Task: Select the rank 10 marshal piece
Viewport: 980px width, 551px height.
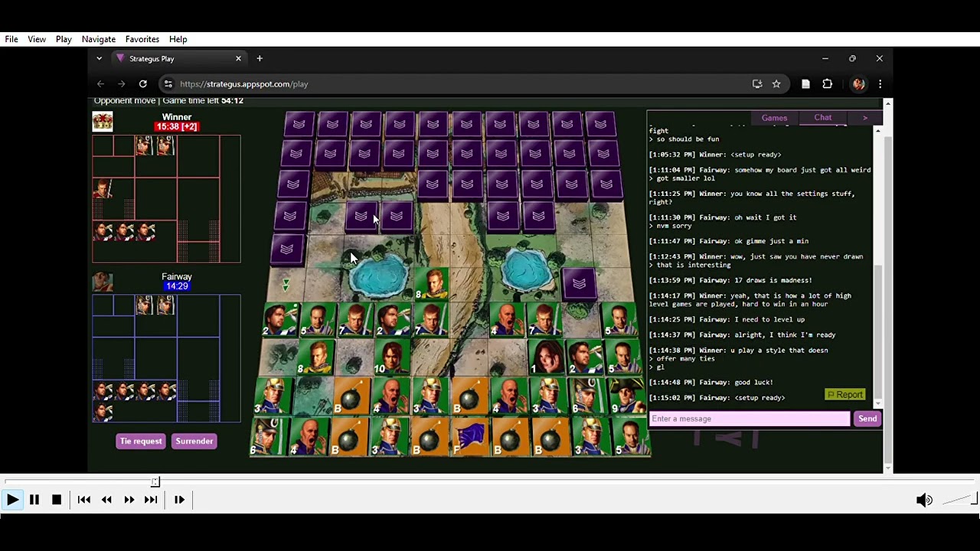Action: click(392, 357)
